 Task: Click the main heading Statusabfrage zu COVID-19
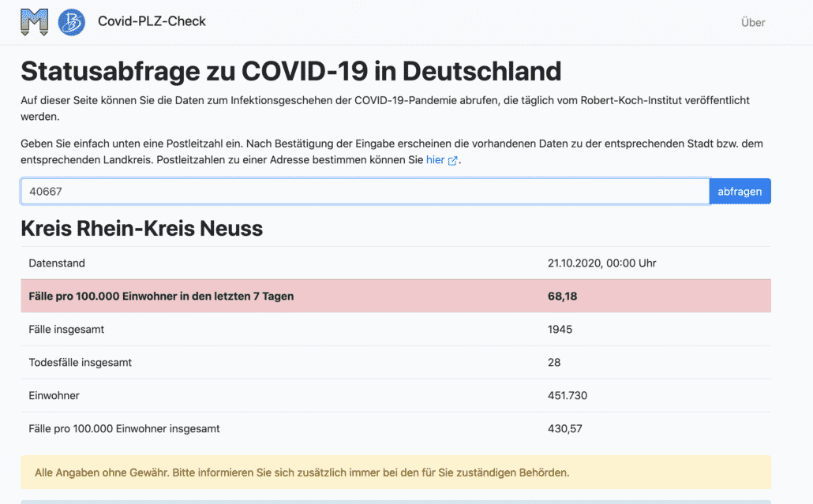tap(290, 71)
